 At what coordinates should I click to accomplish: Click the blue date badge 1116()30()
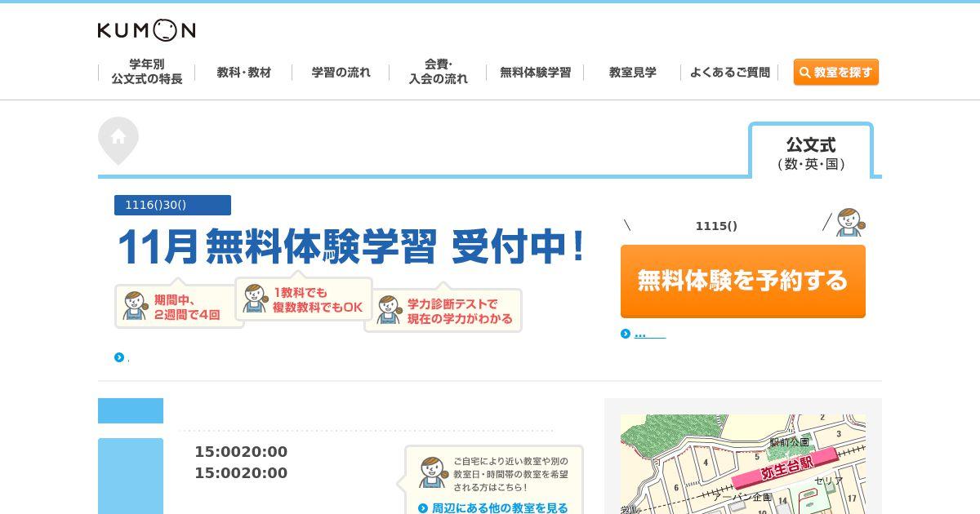(172, 205)
